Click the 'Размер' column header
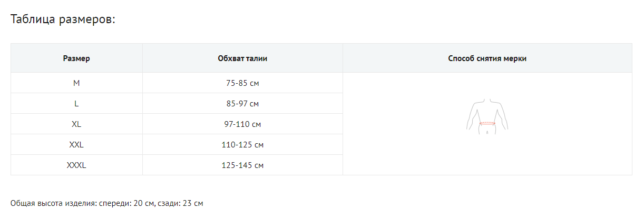The height and width of the screenshot is (218, 644). pos(76,58)
